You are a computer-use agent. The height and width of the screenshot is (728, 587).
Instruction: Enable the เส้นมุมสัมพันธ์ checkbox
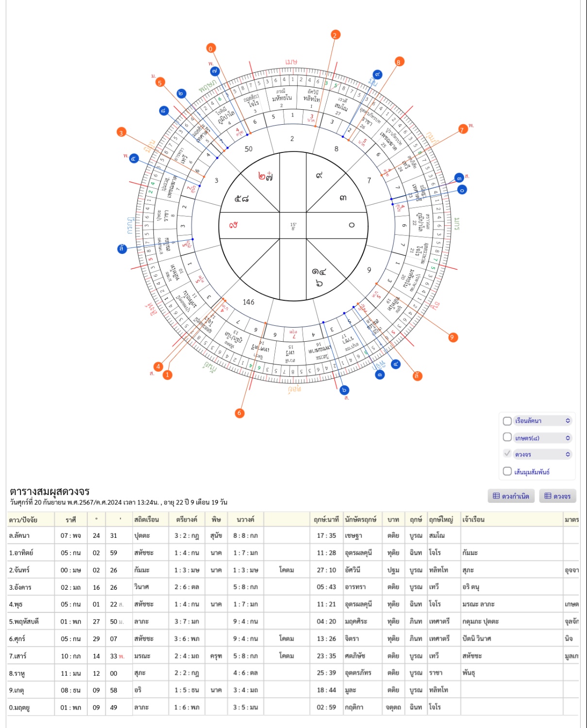(x=507, y=471)
